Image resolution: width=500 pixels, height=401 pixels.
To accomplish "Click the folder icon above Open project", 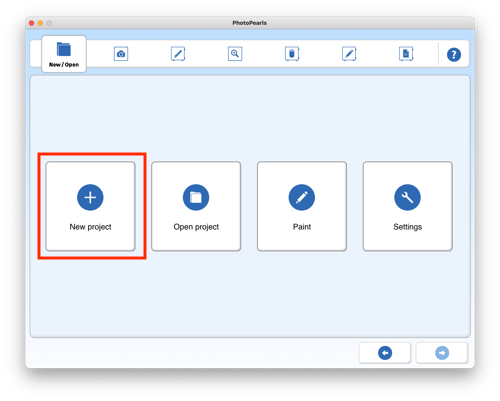I will pyautogui.click(x=196, y=197).
